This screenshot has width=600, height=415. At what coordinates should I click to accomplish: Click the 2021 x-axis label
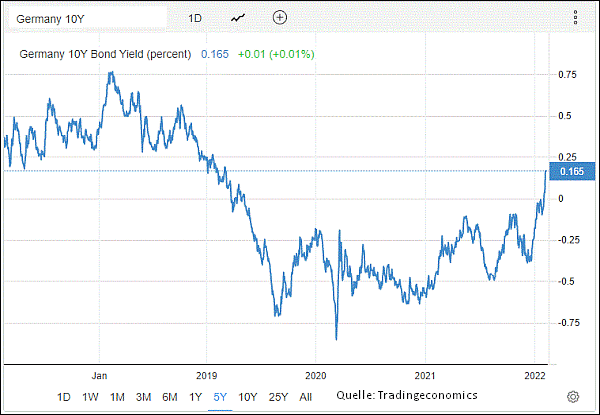coord(425,376)
